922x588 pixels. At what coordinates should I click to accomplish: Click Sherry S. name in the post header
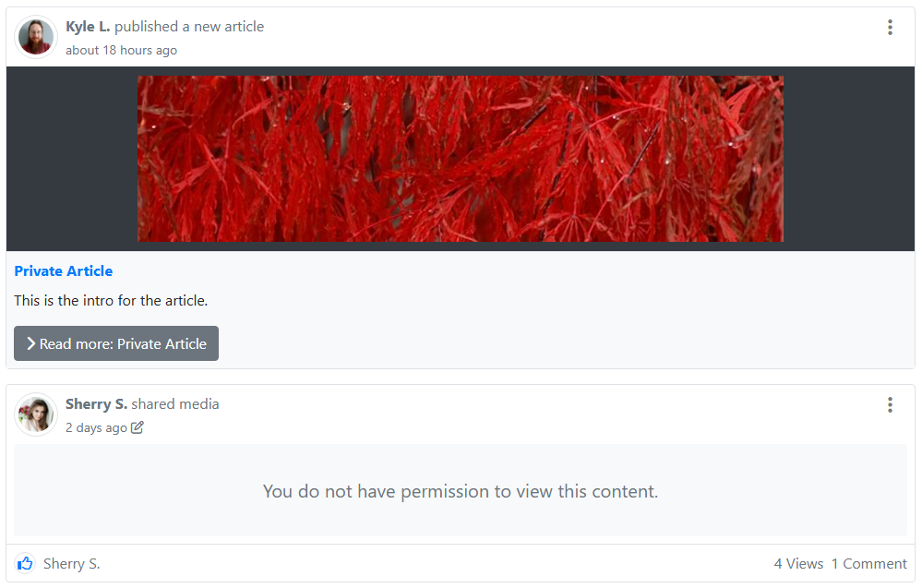point(96,404)
